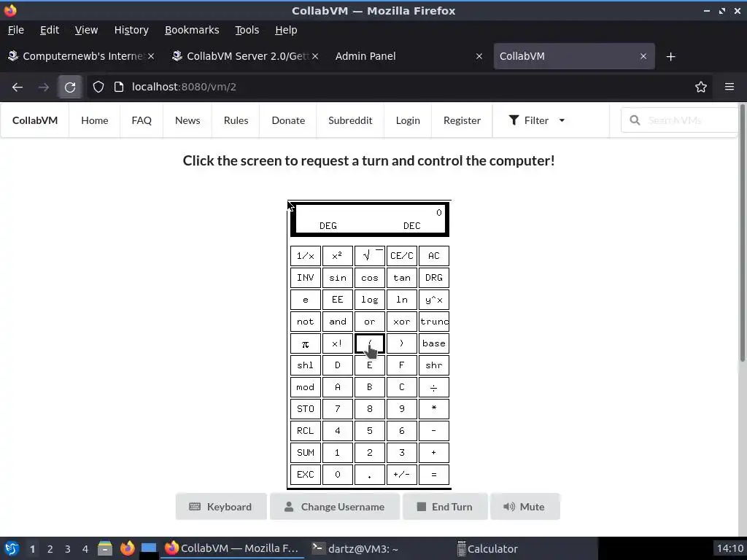Viewport: 747px width, 560px height.
Task: Click the STO store memory key
Action: point(306,409)
